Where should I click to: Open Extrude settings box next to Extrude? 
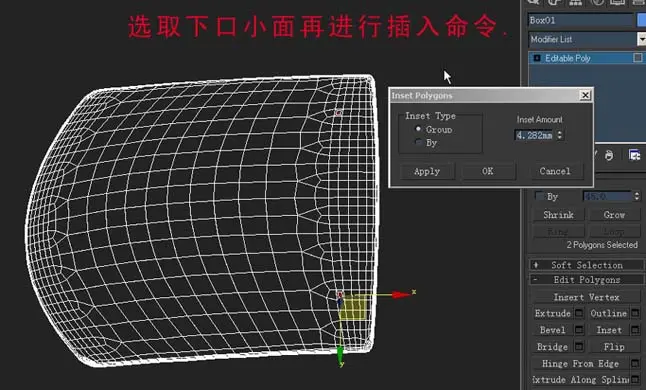coord(579,313)
